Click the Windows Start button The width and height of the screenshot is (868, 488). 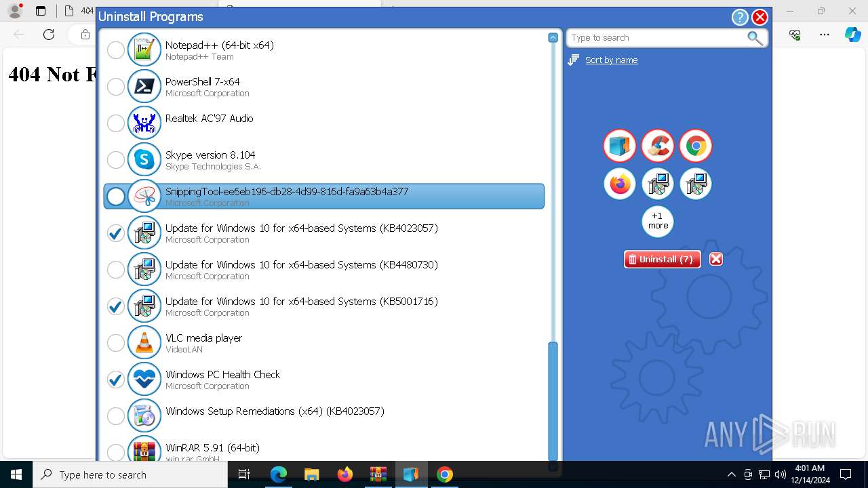[16, 474]
